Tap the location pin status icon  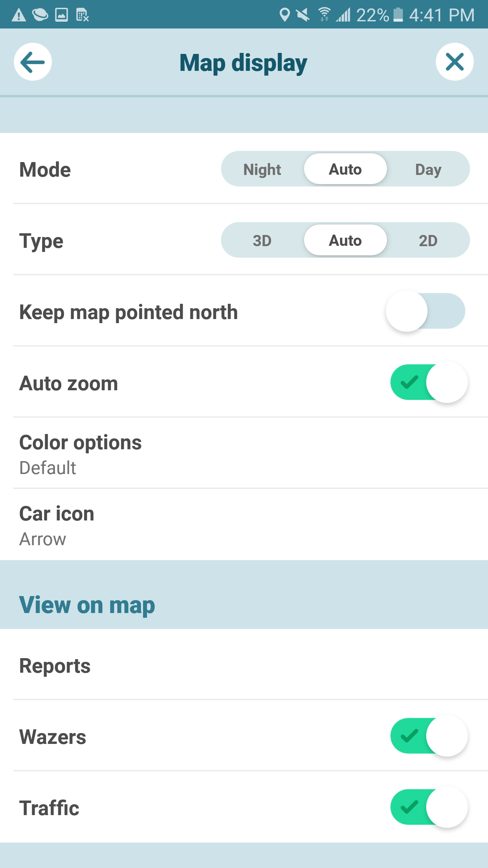coord(284,15)
